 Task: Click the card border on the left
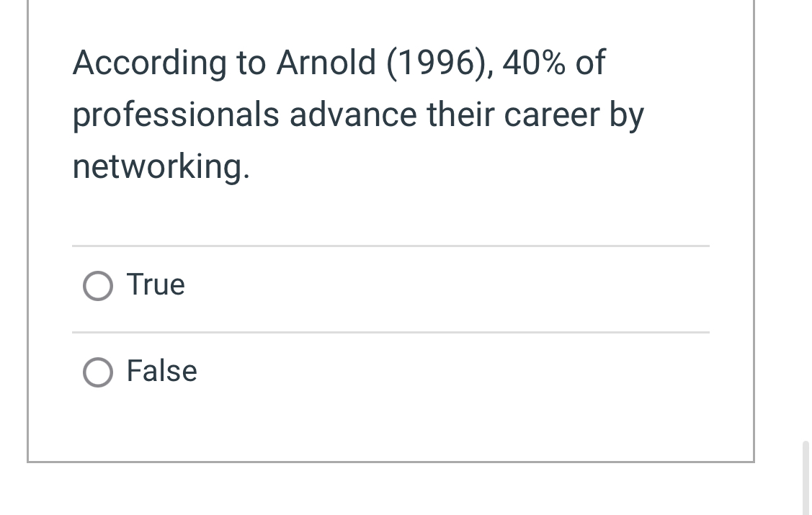29,230
